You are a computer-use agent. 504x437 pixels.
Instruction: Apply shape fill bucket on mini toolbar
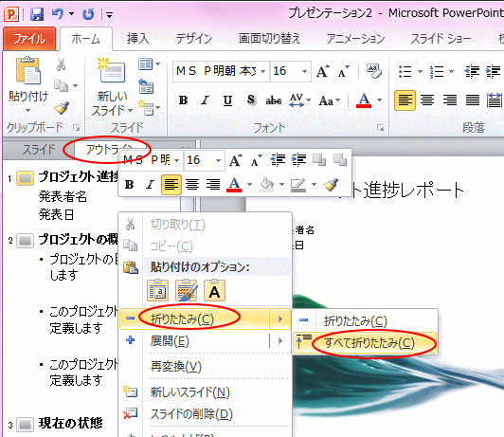267,185
